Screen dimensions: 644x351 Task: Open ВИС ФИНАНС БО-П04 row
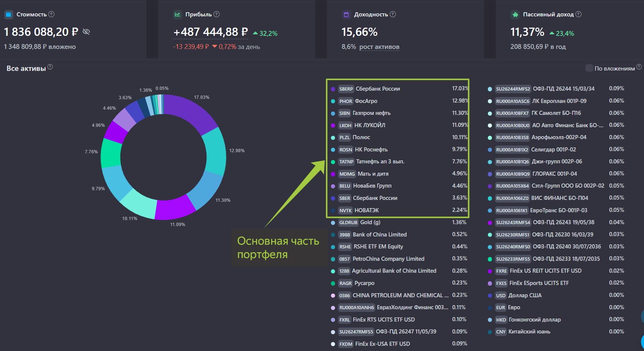point(556,198)
